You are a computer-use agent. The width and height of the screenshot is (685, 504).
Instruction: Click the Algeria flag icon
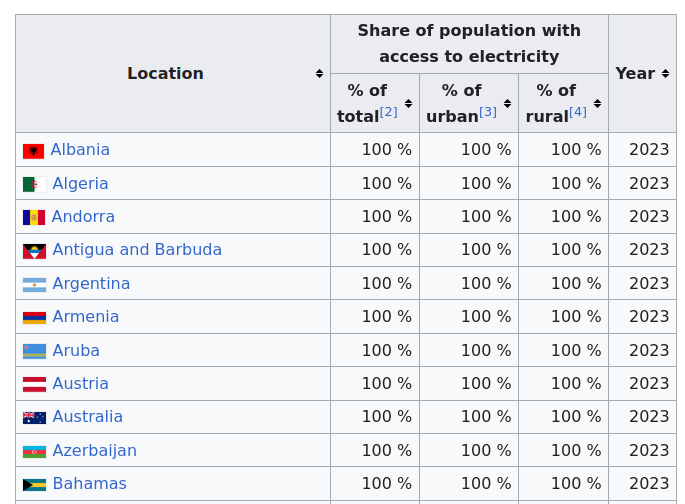pyautogui.click(x=35, y=184)
